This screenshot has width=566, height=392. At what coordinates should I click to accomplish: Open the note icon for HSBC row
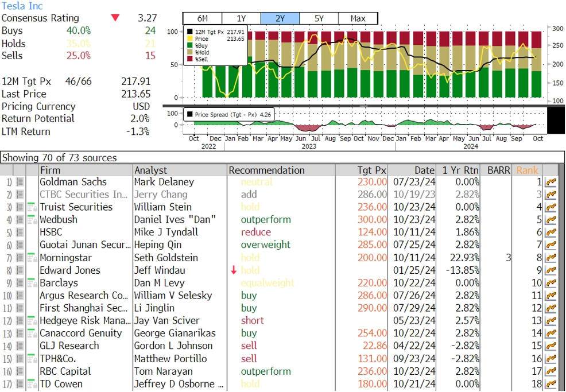[x=20, y=232]
